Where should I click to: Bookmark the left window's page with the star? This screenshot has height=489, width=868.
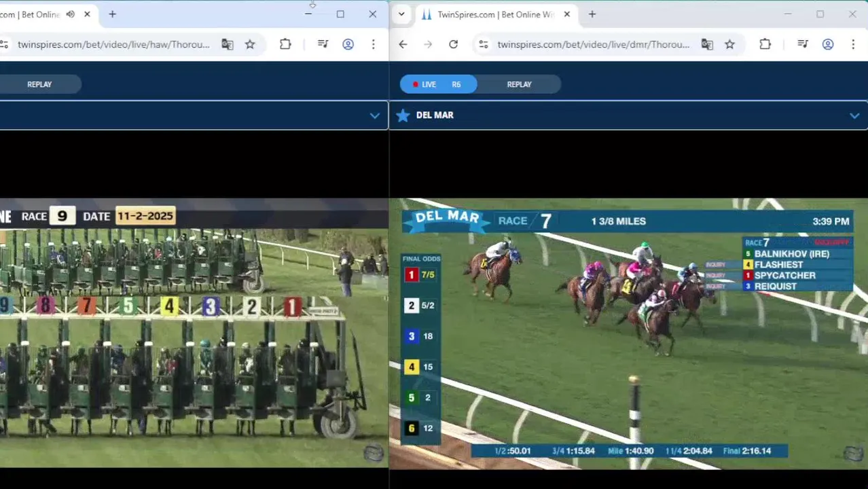(250, 44)
